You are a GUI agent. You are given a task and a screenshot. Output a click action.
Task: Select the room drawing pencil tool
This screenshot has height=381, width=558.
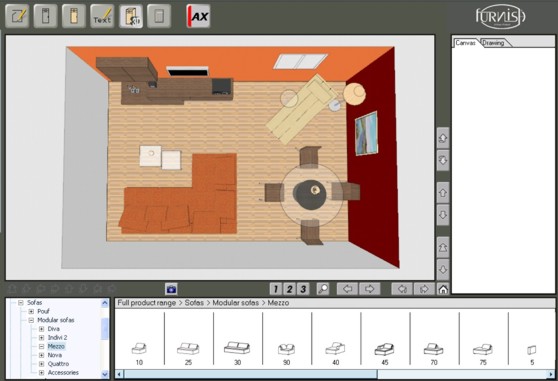[17, 16]
